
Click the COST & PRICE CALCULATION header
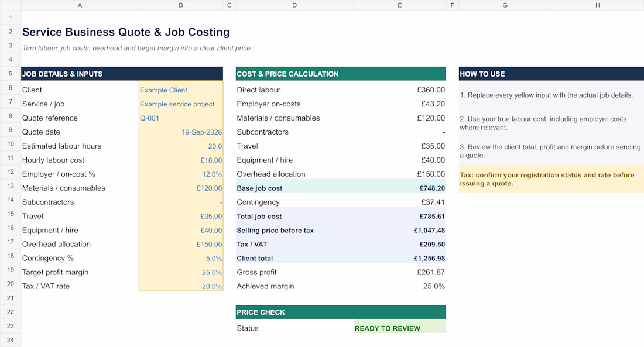341,74
